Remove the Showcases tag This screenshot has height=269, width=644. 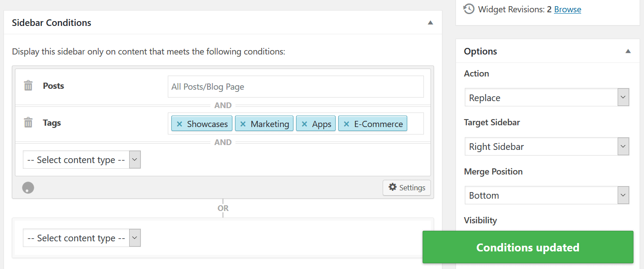[x=179, y=124]
